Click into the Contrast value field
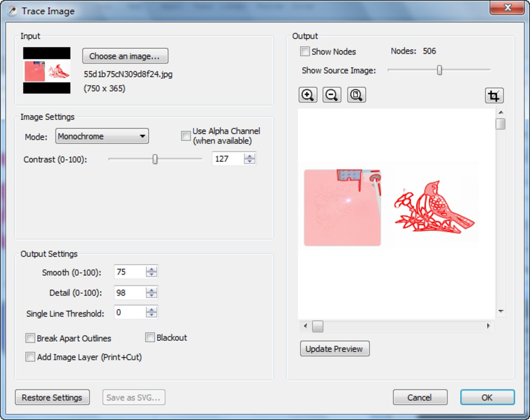Screen dimensions: 530x420 (x=228, y=159)
